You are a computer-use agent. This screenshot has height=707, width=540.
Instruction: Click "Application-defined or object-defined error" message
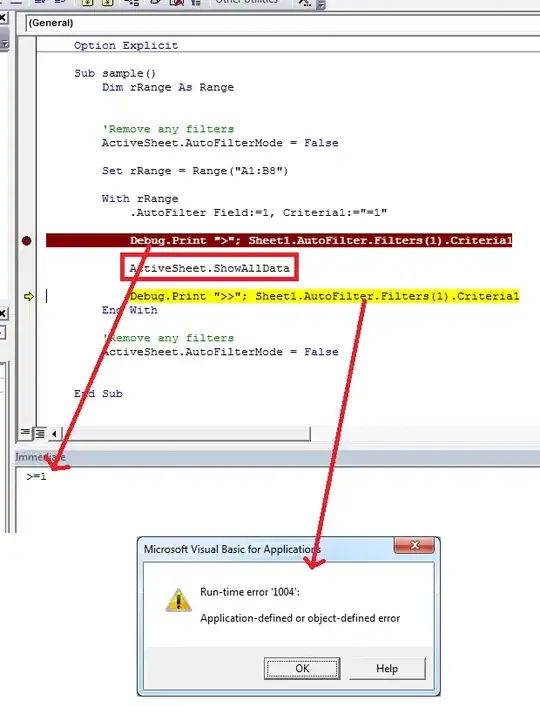click(x=300, y=618)
